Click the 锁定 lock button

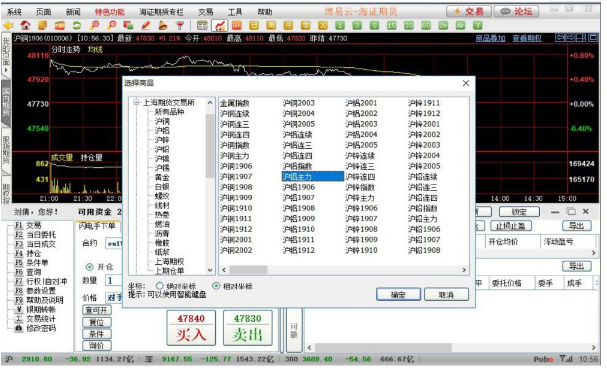[519, 212]
